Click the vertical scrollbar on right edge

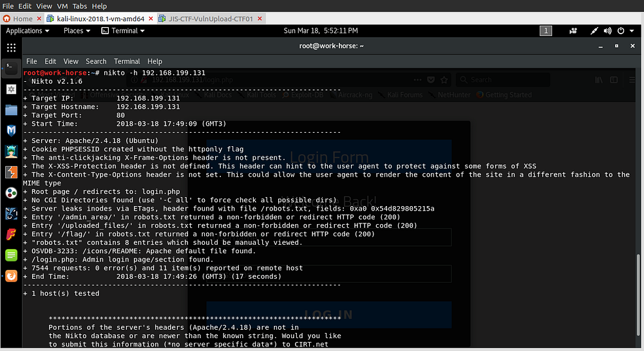pos(639,270)
